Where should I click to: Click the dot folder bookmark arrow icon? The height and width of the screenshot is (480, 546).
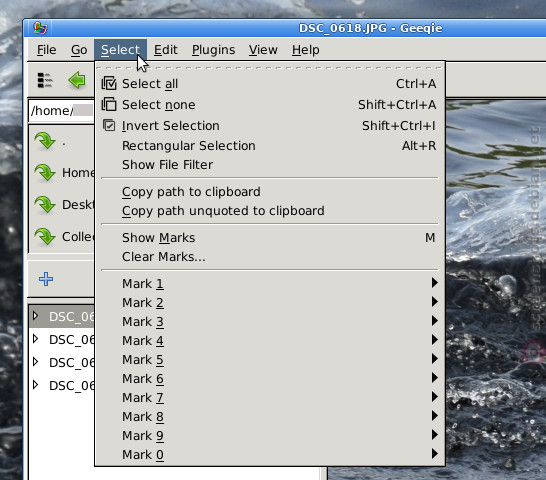45,141
